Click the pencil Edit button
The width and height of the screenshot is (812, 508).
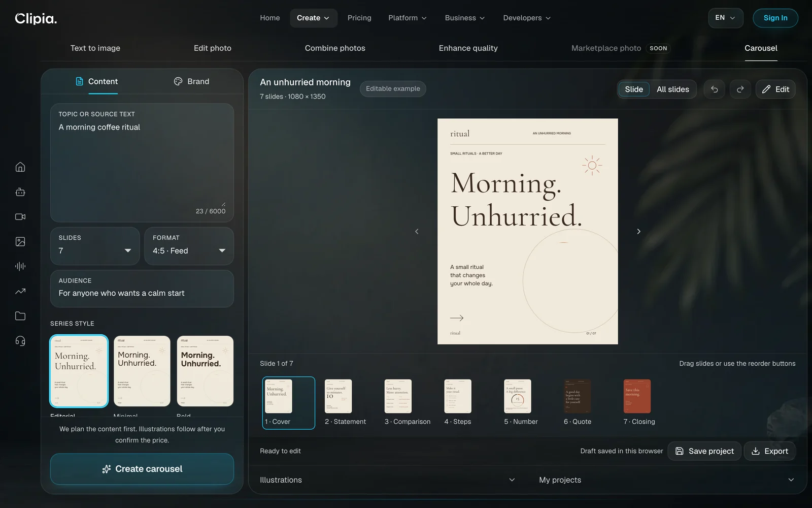(x=775, y=89)
